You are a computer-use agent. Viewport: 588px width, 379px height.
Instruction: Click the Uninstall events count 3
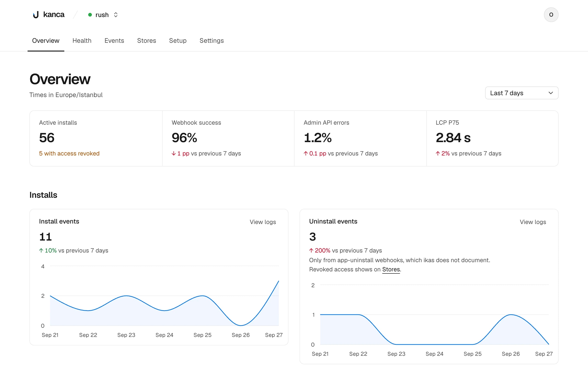pos(313,237)
